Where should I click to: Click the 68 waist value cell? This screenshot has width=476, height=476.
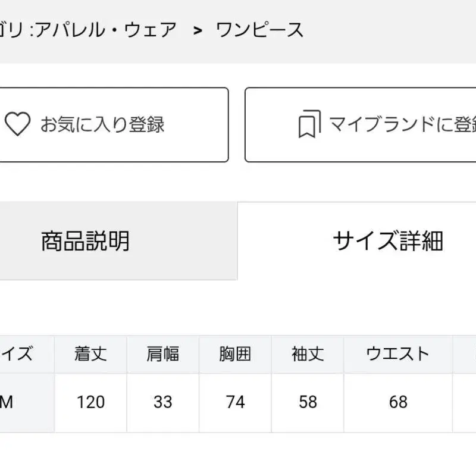(x=397, y=402)
